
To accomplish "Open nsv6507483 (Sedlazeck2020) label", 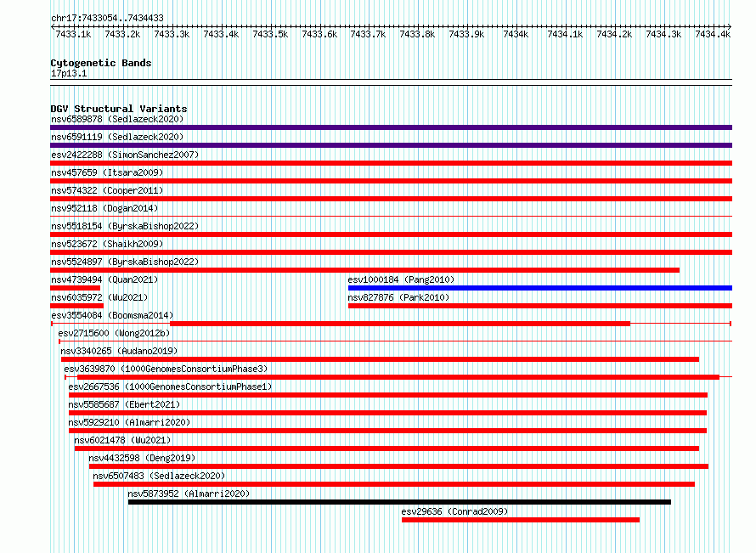I will (x=159, y=476).
